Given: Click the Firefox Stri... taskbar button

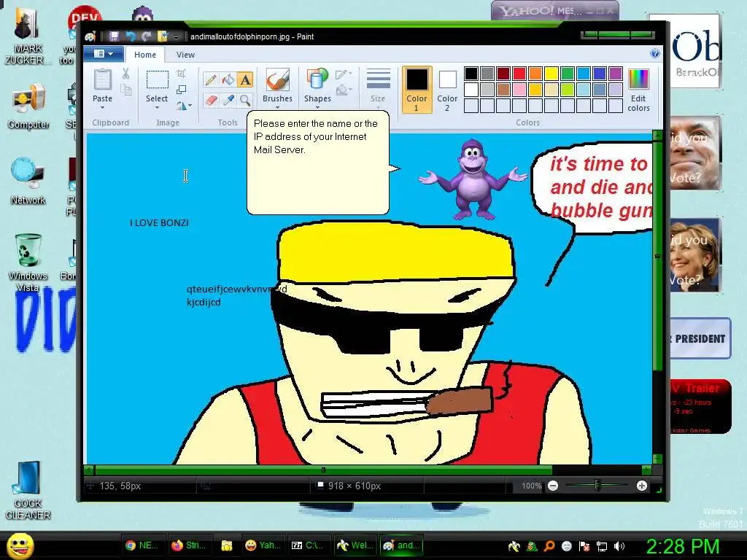Looking at the screenshot, I should pos(189,545).
